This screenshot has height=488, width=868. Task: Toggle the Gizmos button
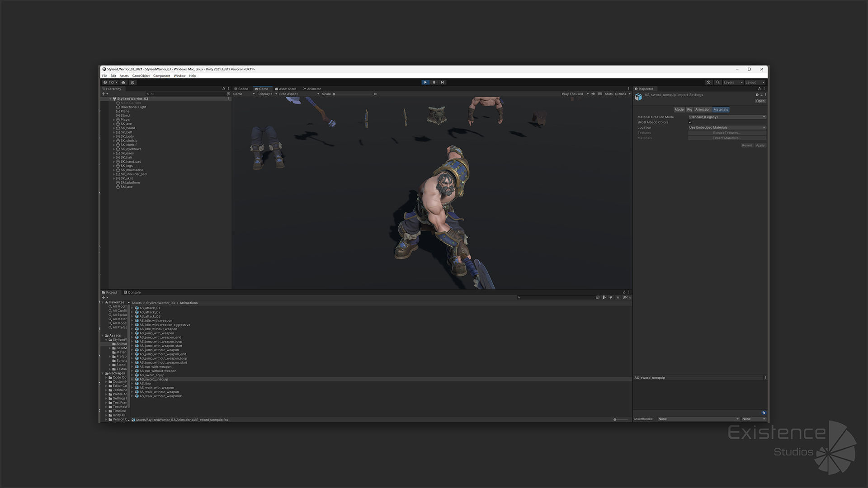(620, 94)
